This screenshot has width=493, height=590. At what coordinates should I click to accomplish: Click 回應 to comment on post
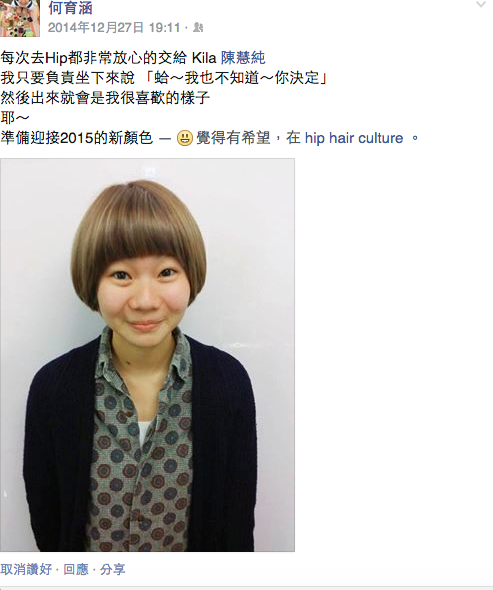point(76,569)
